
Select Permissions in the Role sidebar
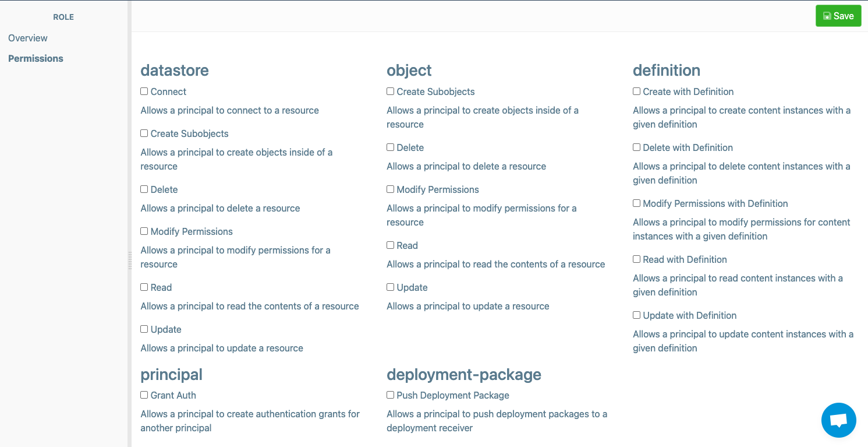point(36,58)
